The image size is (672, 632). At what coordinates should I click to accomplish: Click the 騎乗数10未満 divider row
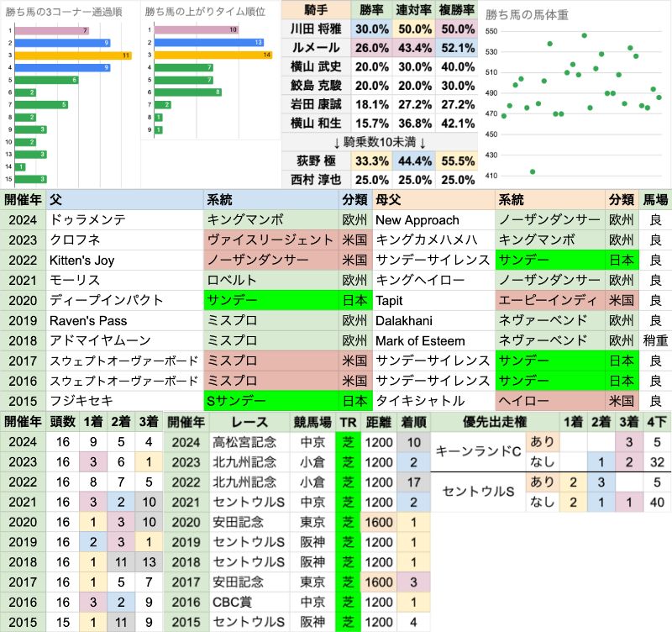point(381,141)
